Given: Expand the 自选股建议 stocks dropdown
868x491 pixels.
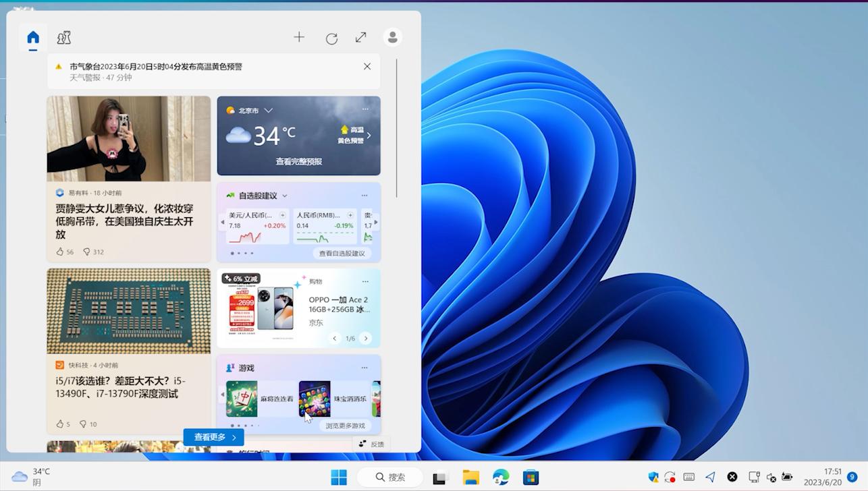Looking at the screenshot, I should pyautogui.click(x=284, y=195).
